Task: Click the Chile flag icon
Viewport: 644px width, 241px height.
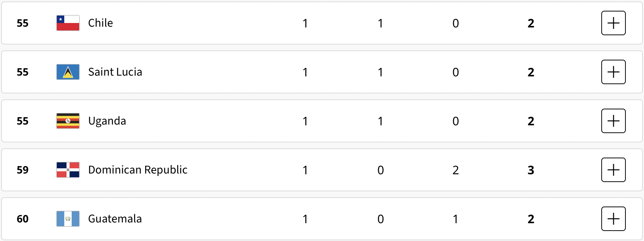Action: (68, 23)
